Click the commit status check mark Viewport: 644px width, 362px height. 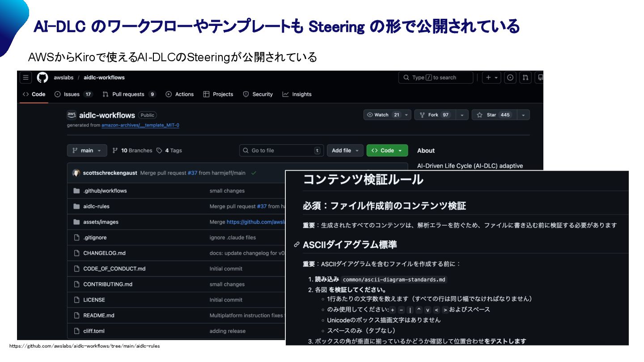click(x=254, y=173)
